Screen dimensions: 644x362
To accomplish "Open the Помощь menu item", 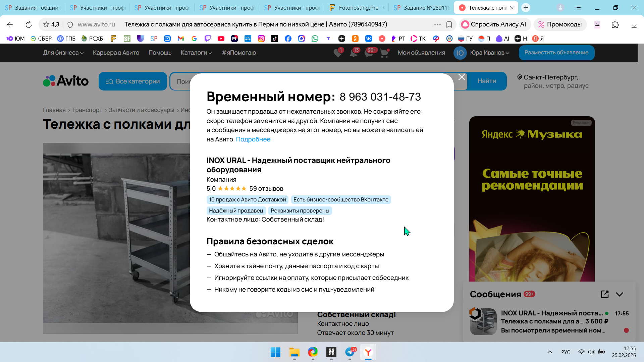I will [160, 53].
